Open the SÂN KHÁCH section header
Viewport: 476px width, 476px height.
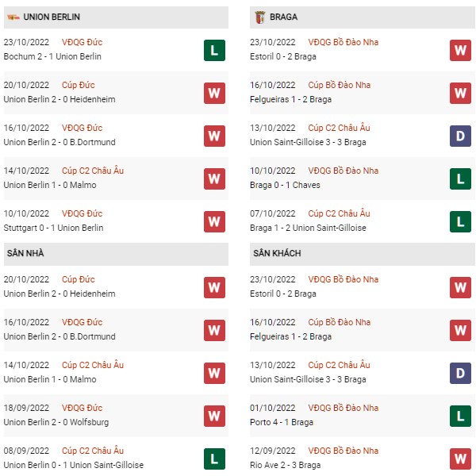[363, 254]
